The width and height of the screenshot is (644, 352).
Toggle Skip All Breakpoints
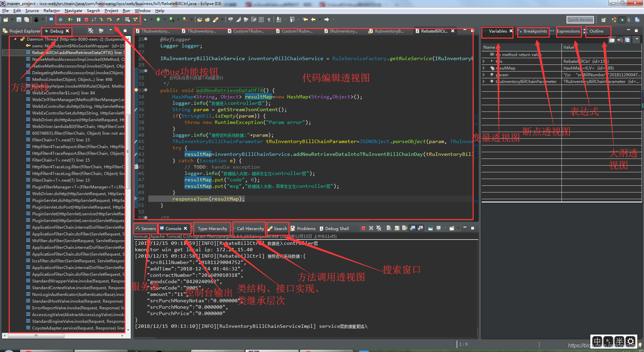[x=61, y=19]
